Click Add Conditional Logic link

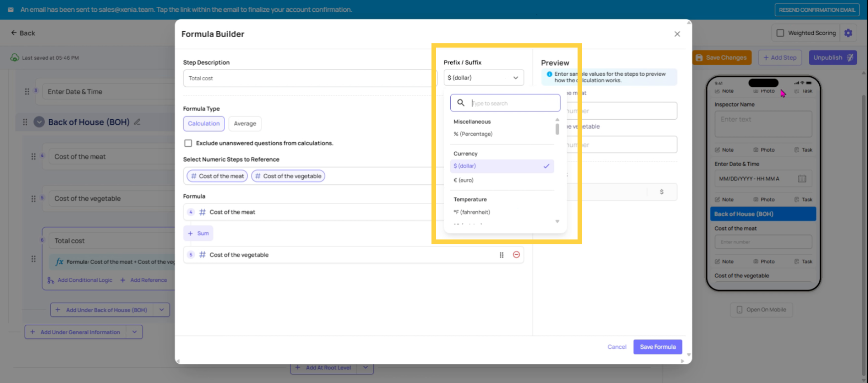(80, 280)
